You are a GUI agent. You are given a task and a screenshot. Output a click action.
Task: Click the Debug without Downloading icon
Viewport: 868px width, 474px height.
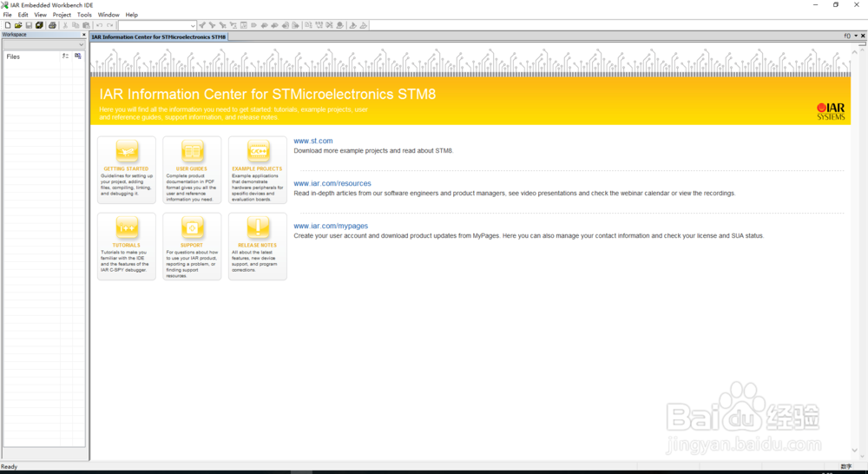point(365,25)
